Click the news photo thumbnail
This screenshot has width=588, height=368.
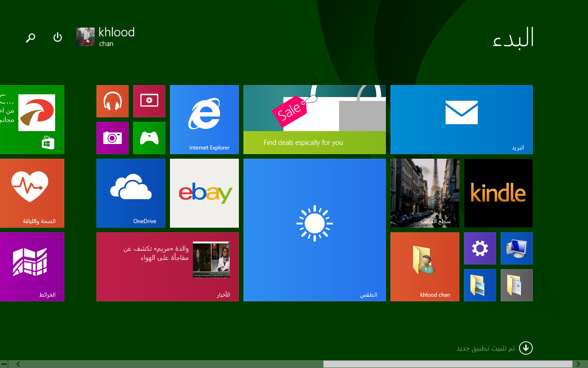point(211,260)
